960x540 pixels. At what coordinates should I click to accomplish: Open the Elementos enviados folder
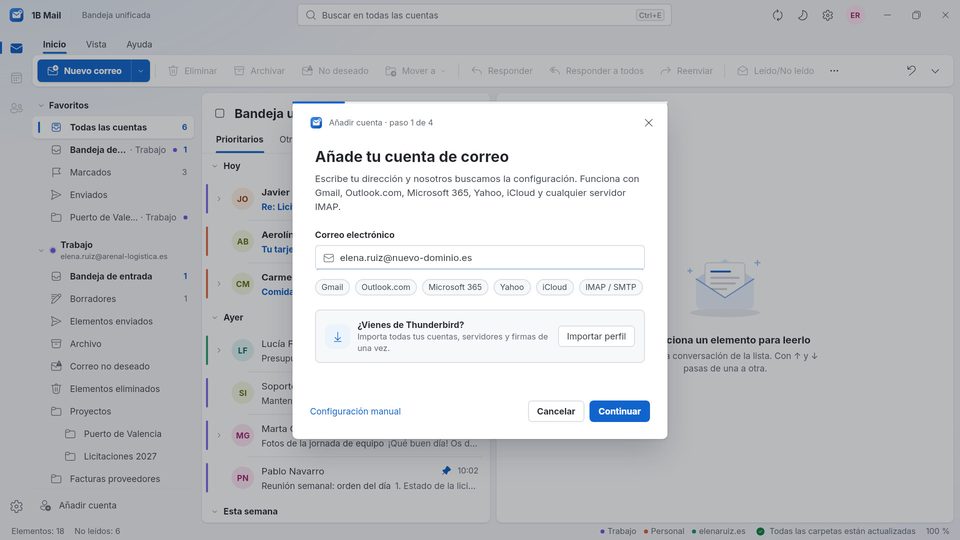tap(114, 321)
